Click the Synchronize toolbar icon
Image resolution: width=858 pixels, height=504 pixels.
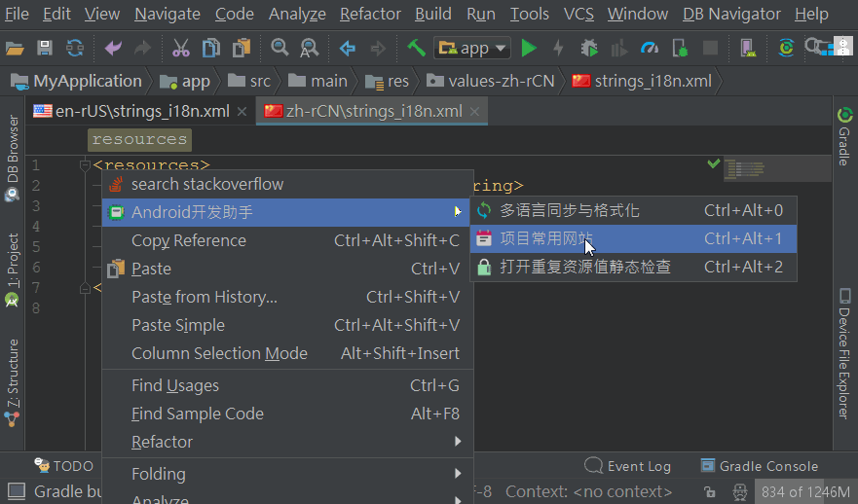(x=75, y=49)
